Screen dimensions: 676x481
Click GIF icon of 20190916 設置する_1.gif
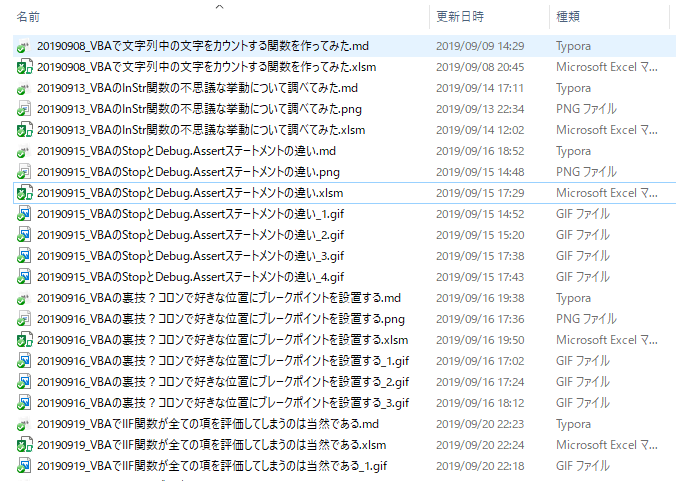click(24, 361)
